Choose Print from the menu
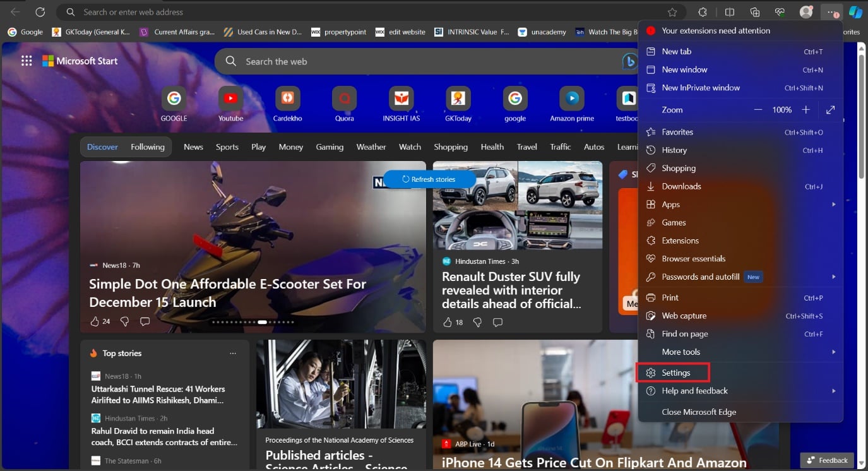Viewport: 868px width, 471px height. click(x=740, y=297)
